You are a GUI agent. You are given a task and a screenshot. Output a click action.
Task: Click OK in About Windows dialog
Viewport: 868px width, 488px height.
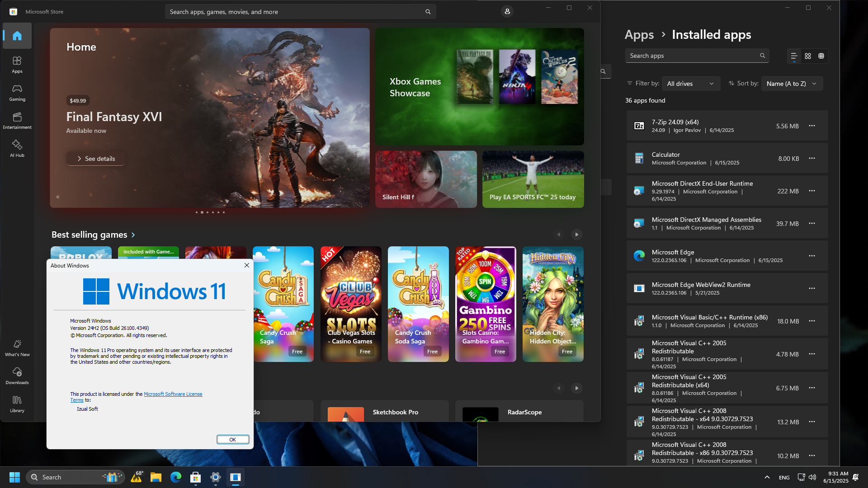pyautogui.click(x=233, y=440)
